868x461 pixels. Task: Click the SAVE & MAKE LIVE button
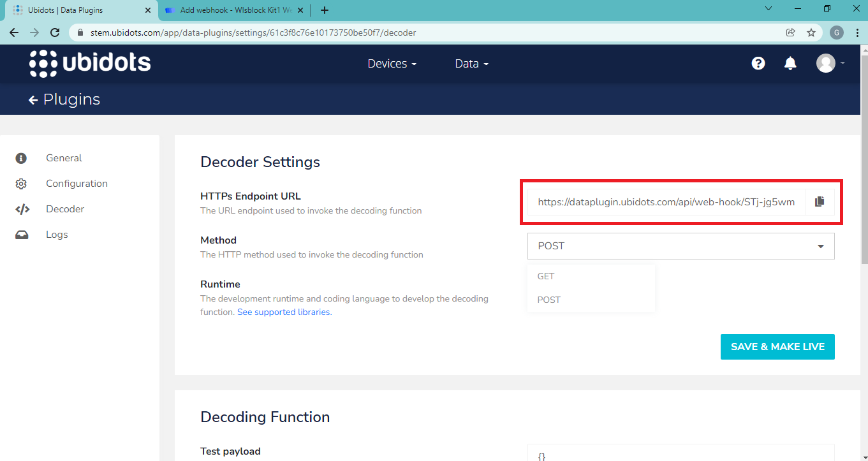click(777, 347)
